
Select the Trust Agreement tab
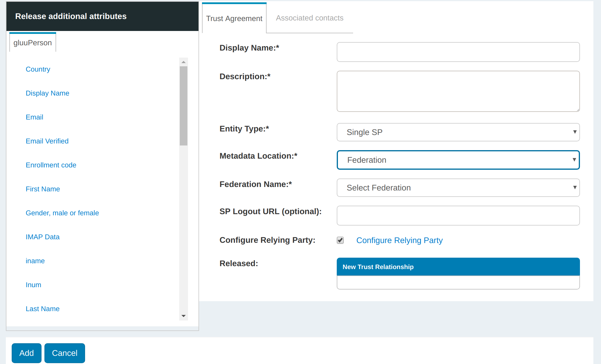pos(234,18)
